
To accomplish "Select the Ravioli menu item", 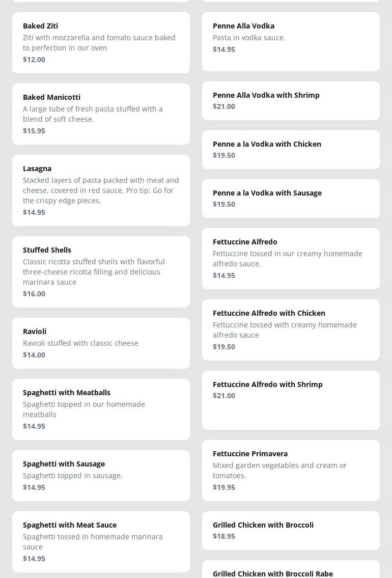I will 101,343.
